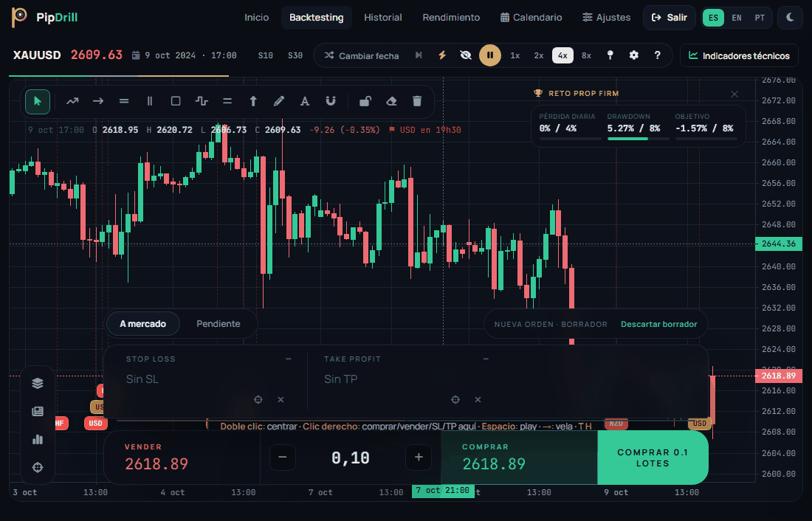Screen dimensions: 812x521
Task: Set playback speed to 8x
Action: point(586,55)
